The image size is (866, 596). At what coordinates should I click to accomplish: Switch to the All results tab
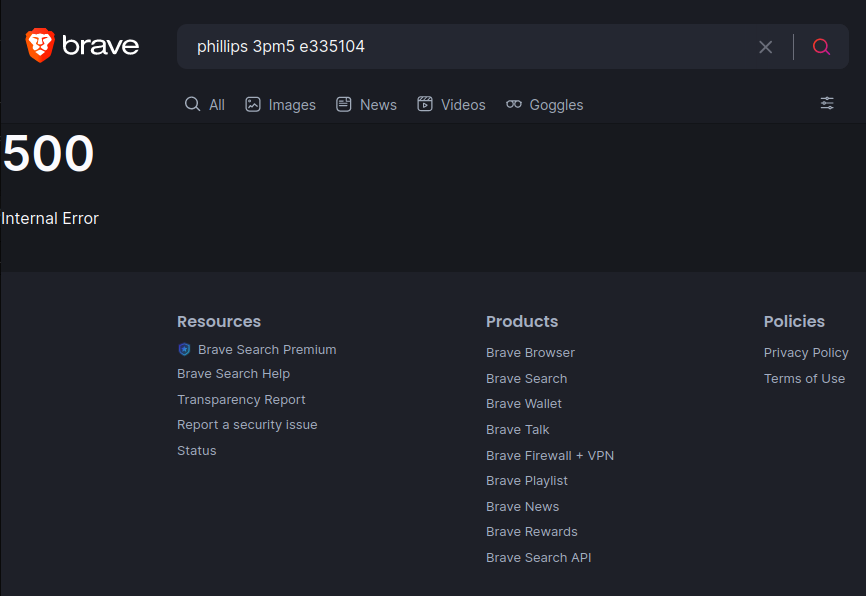(205, 104)
